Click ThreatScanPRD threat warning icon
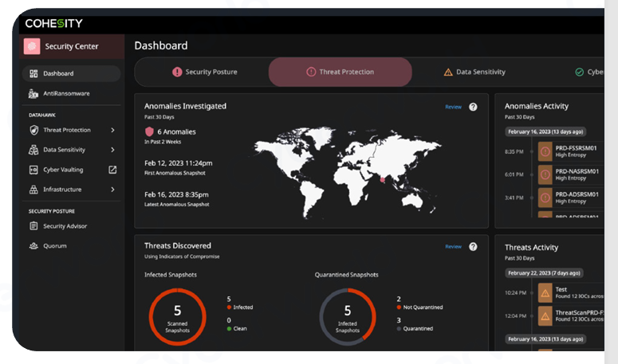Image resolution: width=618 pixels, height=364 pixels. [x=545, y=316]
